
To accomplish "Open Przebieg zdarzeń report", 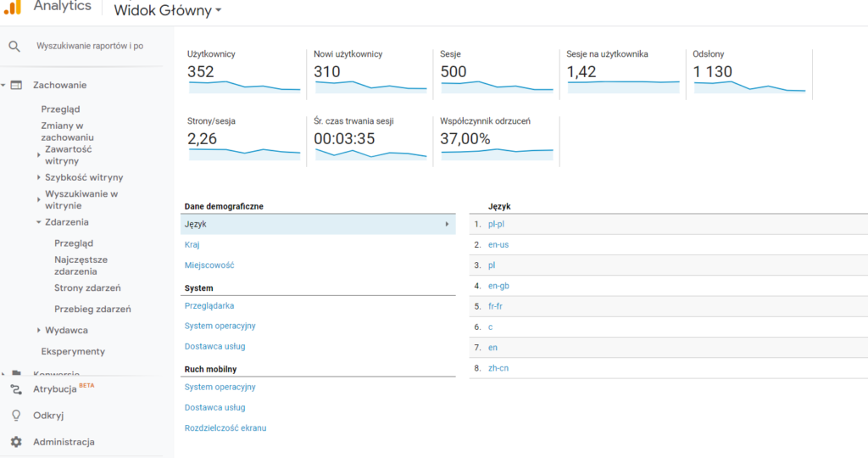I will point(92,309).
